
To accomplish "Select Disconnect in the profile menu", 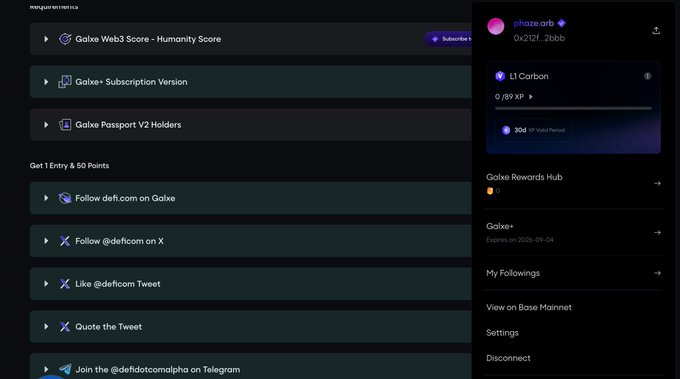I will [508, 358].
